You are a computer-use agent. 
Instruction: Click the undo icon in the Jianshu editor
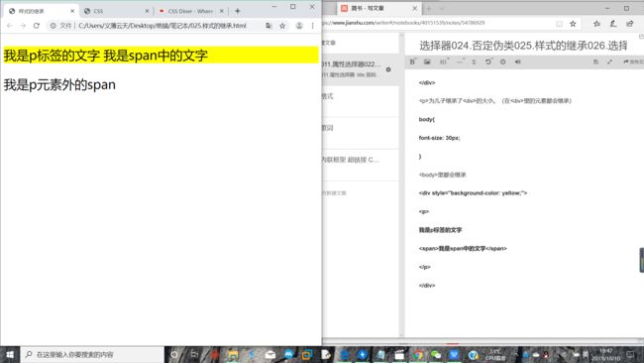pyautogui.click(x=487, y=61)
